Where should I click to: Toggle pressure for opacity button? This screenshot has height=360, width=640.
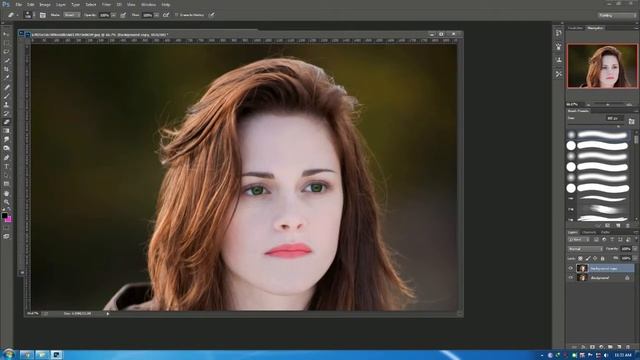coord(123,15)
